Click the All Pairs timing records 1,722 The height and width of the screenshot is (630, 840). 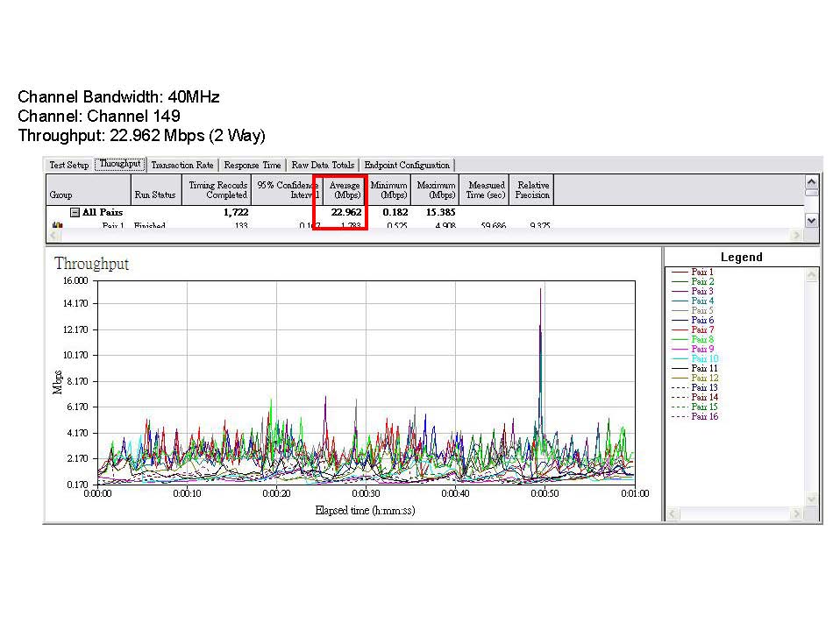[x=236, y=213]
